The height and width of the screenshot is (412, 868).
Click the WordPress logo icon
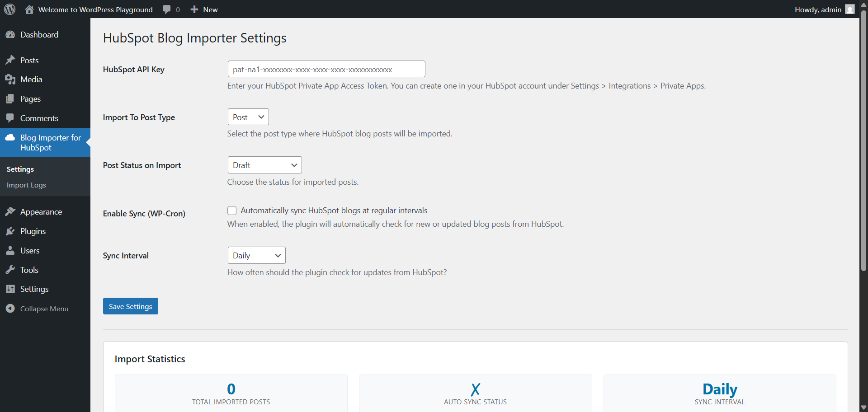[9, 9]
